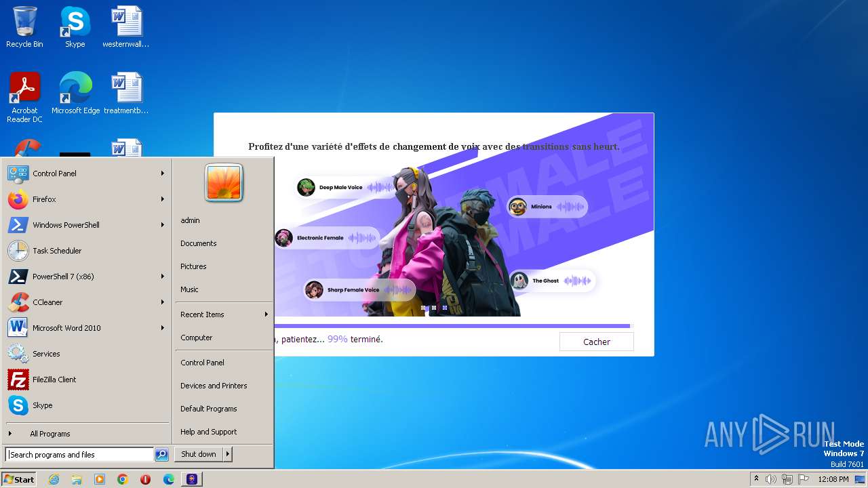The height and width of the screenshot is (488, 868).
Task: Open Microsoft Word 2010 from Start menu
Action: pyautogui.click(x=86, y=328)
